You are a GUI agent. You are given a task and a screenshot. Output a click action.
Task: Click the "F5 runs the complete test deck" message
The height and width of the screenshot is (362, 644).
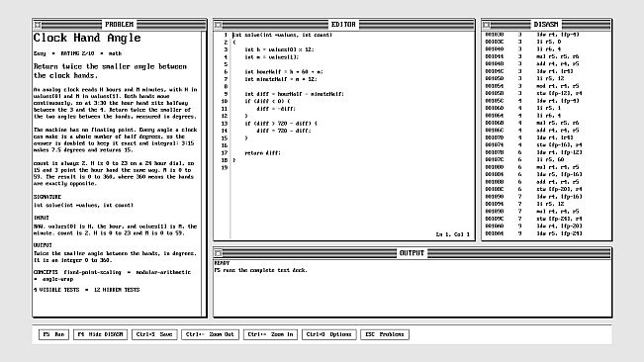click(260, 270)
